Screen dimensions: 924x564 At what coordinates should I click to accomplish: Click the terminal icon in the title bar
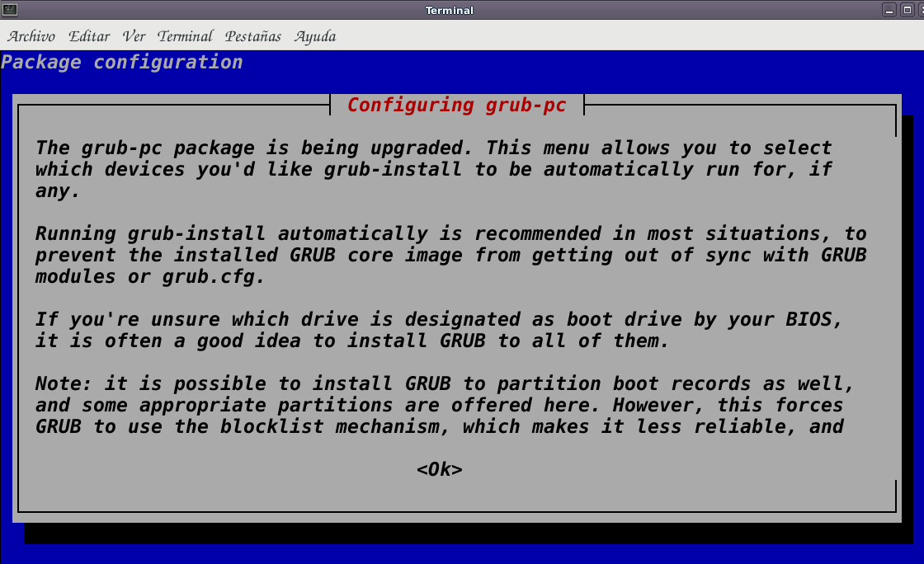10,9
